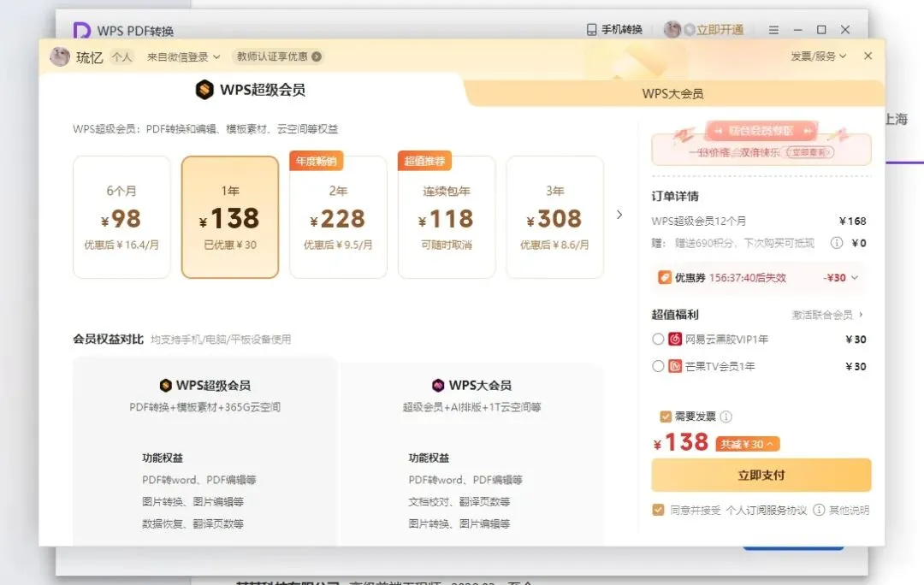Select the 芒果TV会员1年 radio option
The image size is (924, 585).
click(x=658, y=366)
